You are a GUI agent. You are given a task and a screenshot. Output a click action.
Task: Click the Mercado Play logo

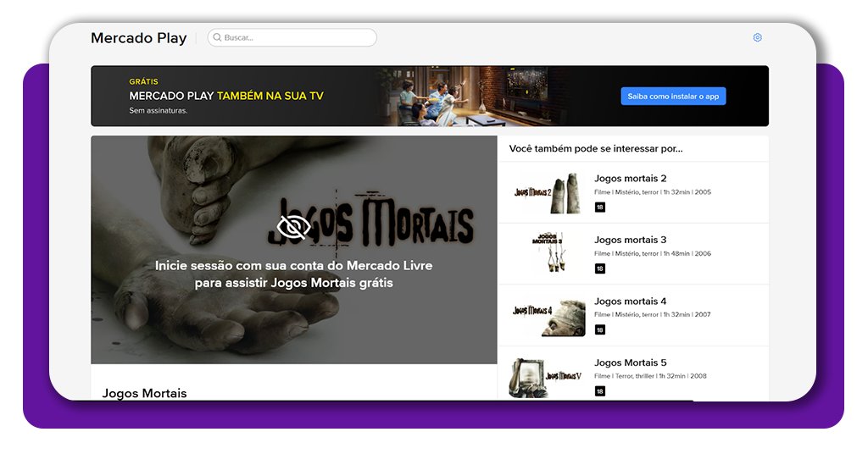coord(138,38)
